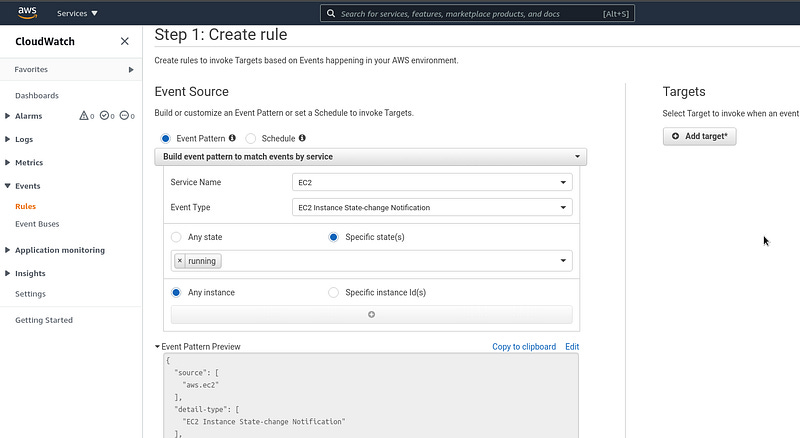This screenshot has width=800, height=438.
Task: Click the 'Step 1: Create rule' heading
Action: 221,35
